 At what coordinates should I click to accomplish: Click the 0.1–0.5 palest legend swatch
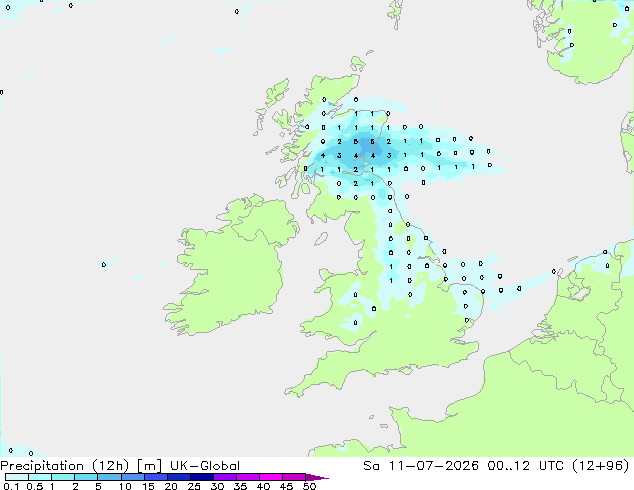pos(17,477)
